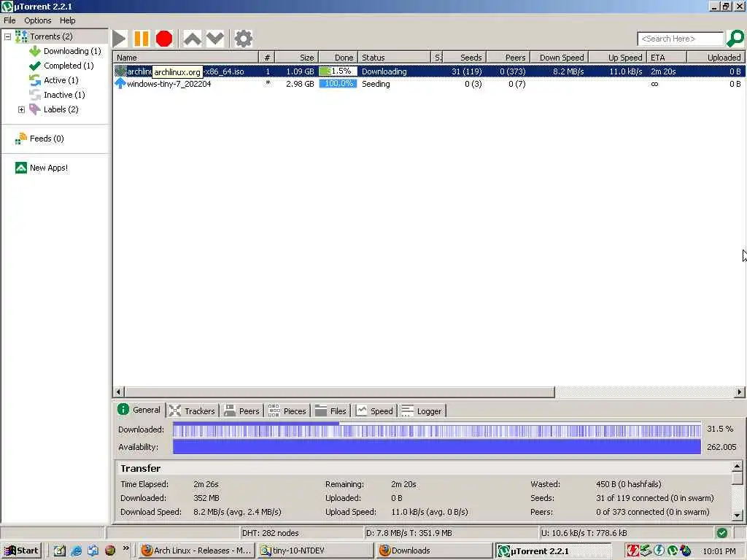Click the Search Here input field

coord(681,39)
